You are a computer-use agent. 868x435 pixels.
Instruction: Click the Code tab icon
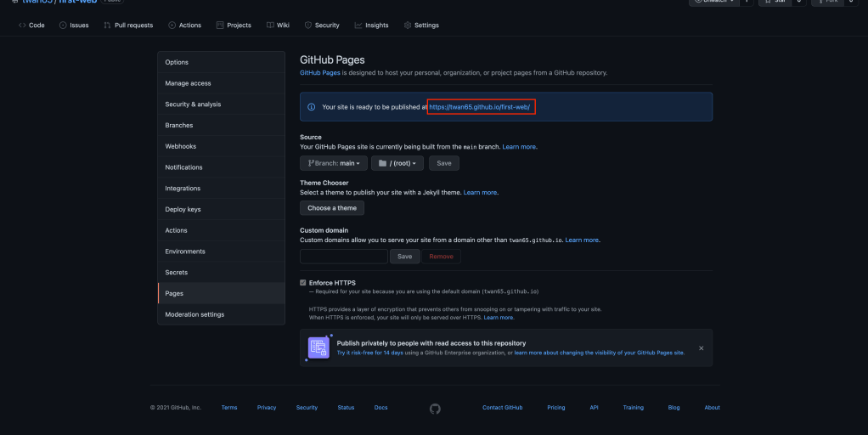click(22, 25)
